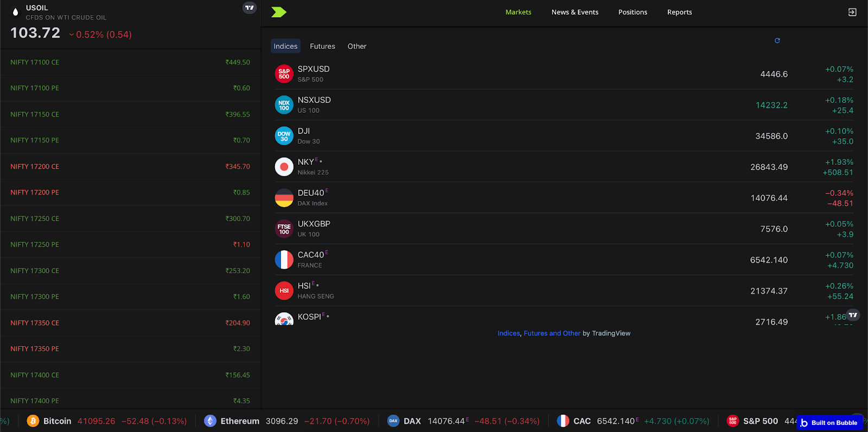Open the Indices TradingView link
Image resolution: width=868 pixels, height=432 pixels.
(x=509, y=333)
